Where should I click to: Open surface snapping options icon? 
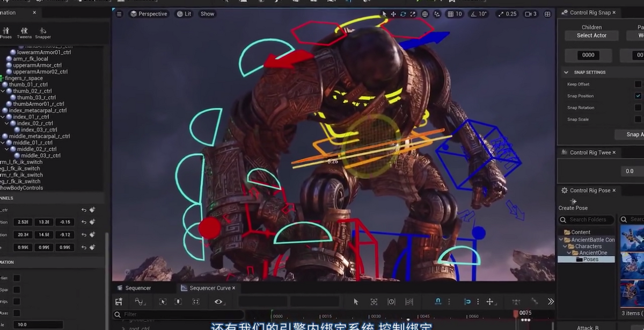click(x=437, y=14)
